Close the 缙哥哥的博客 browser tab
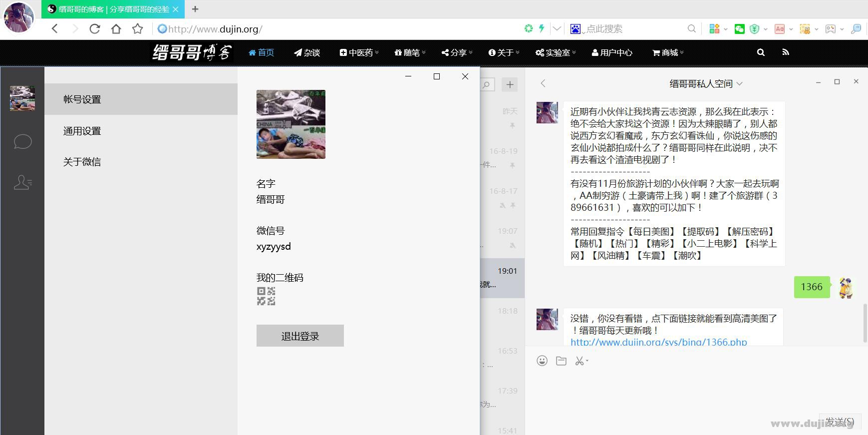 [176, 9]
